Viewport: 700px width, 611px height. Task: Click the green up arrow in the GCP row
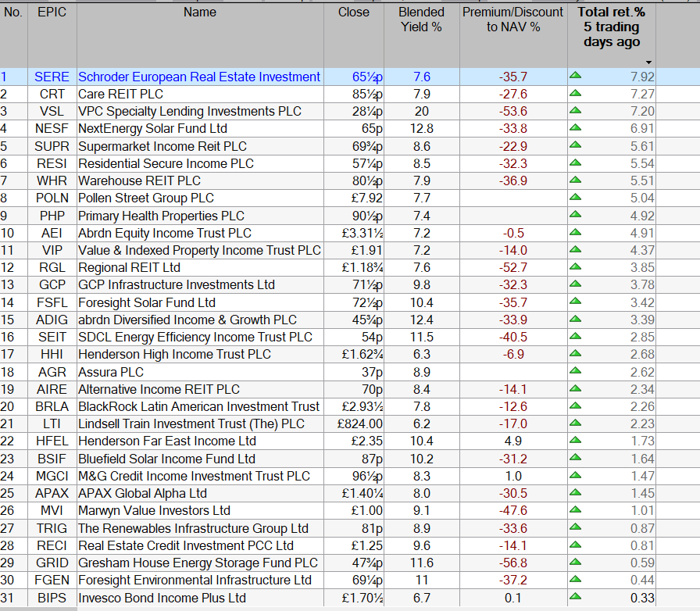pyautogui.click(x=576, y=284)
